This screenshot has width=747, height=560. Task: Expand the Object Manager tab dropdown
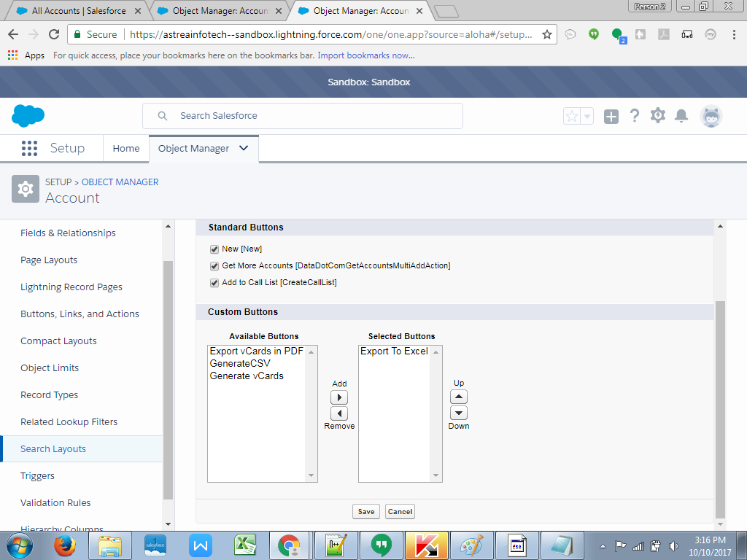coord(244,148)
